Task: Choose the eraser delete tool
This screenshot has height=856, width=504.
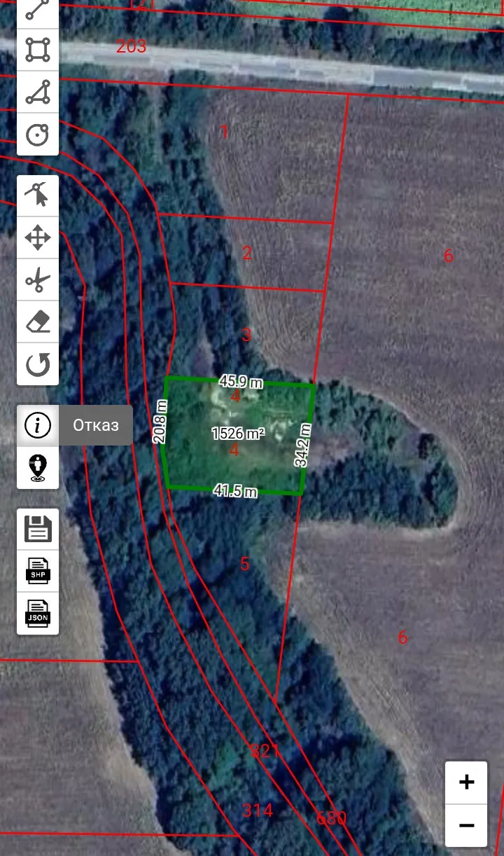Action: click(x=38, y=322)
